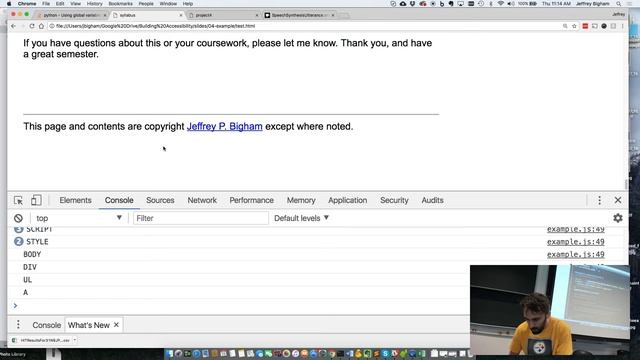Viewport: 640px width, 360px height.
Task: Open the Apple menu
Action: tap(9, 4)
